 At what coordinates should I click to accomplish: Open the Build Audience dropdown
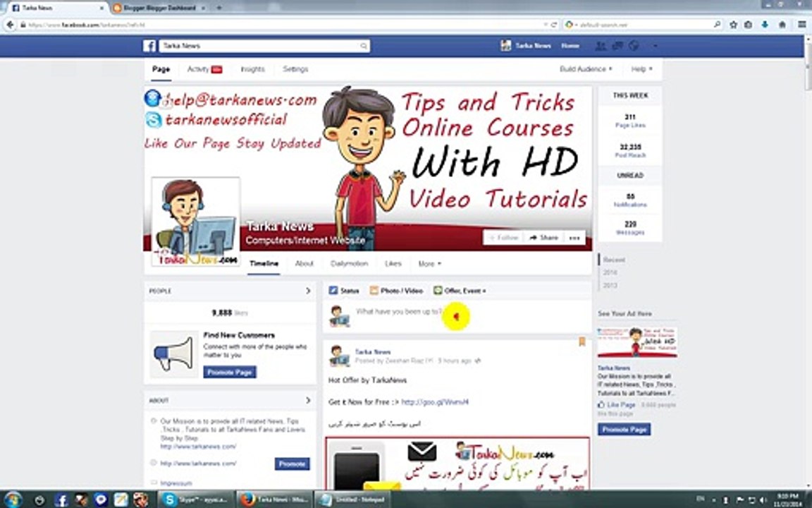pos(586,69)
